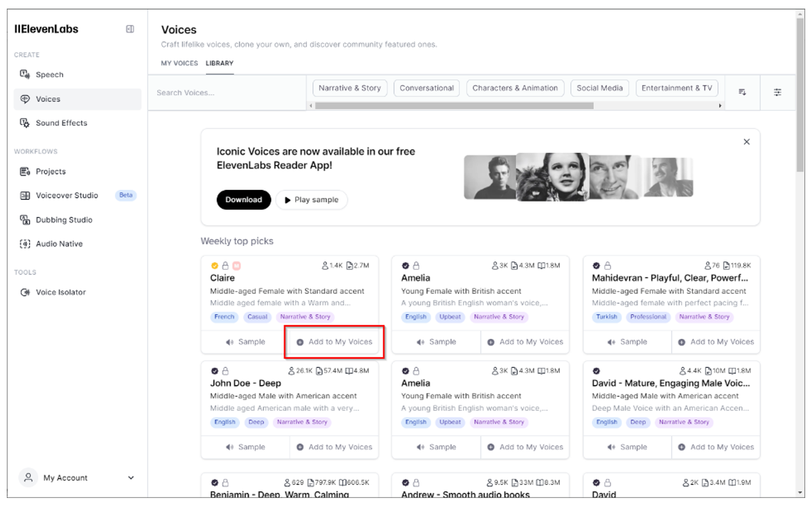
Task: Collapse the sidebar using the panel icon
Action: tap(130, 29)
